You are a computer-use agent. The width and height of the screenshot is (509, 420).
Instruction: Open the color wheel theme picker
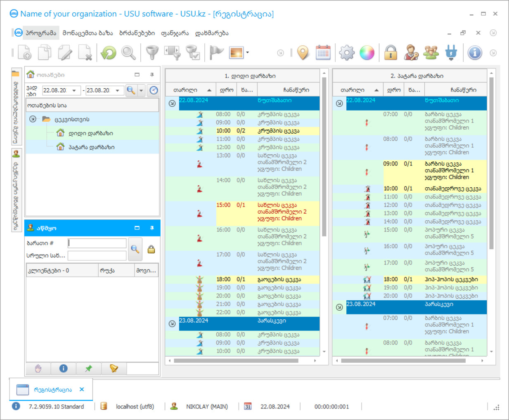click(367, 53)
